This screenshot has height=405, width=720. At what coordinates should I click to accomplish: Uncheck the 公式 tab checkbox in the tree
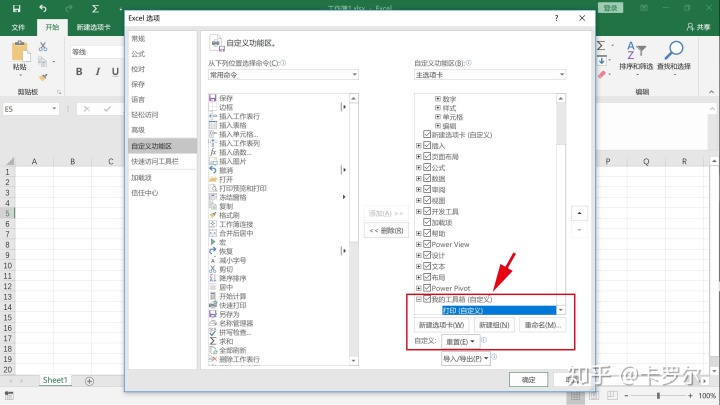pyautogui.click(x=427, y=167)
